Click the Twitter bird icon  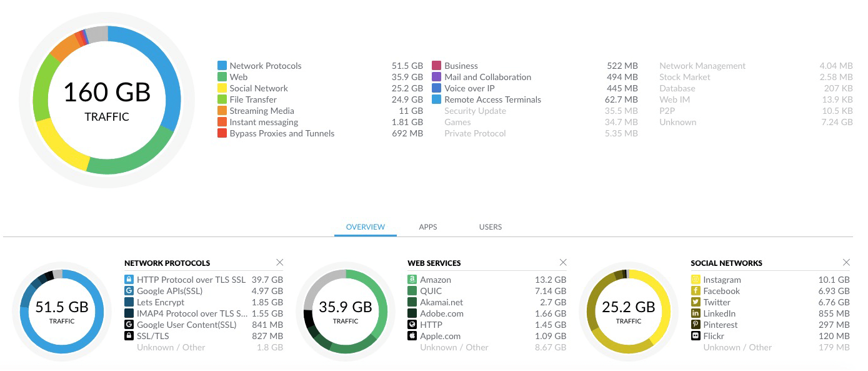(x=696, y=302)
